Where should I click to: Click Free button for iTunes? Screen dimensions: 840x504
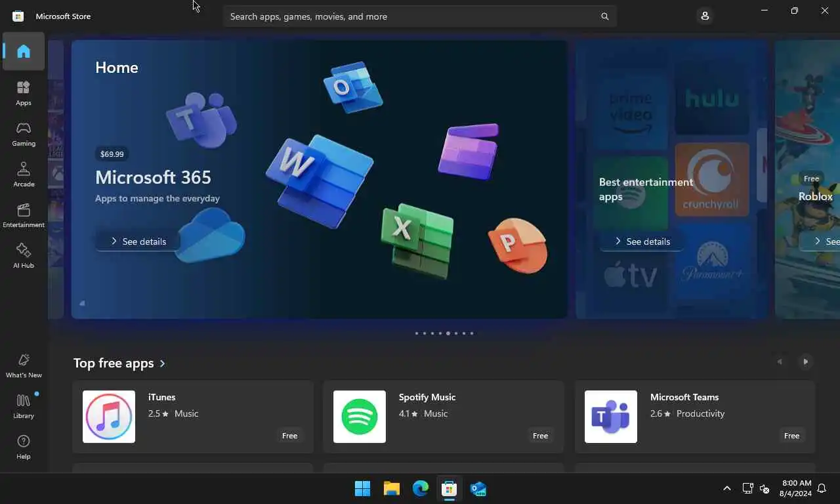[289, 436]
